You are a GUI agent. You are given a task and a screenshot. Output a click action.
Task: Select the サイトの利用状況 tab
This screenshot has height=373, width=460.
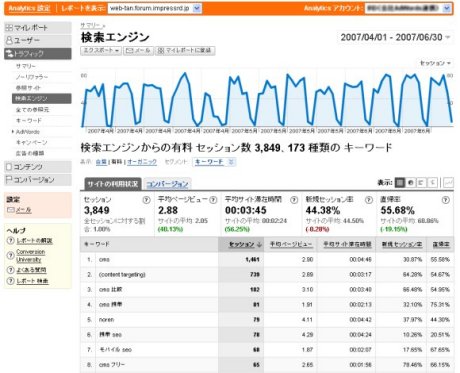(113, 184)
